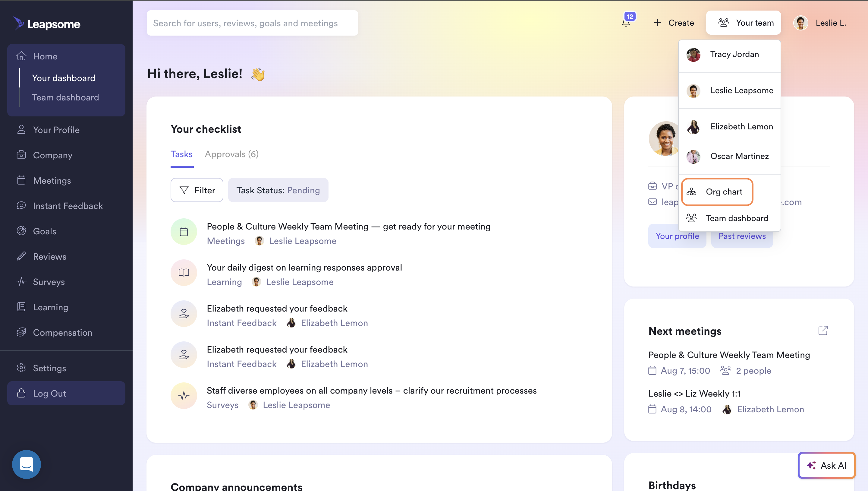
Task: Open the People & Culture Weekly Team Meeting in Next meetings
Action: 729,355
